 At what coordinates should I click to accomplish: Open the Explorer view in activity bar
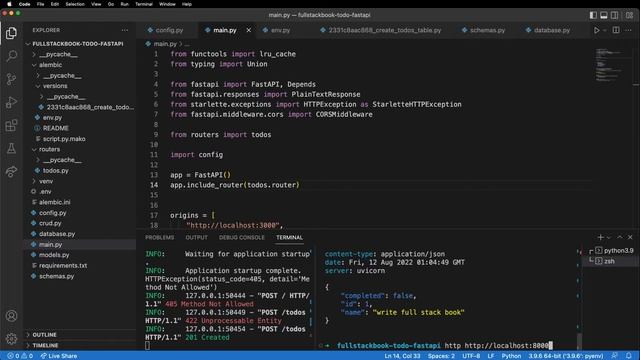click(11, 33)
